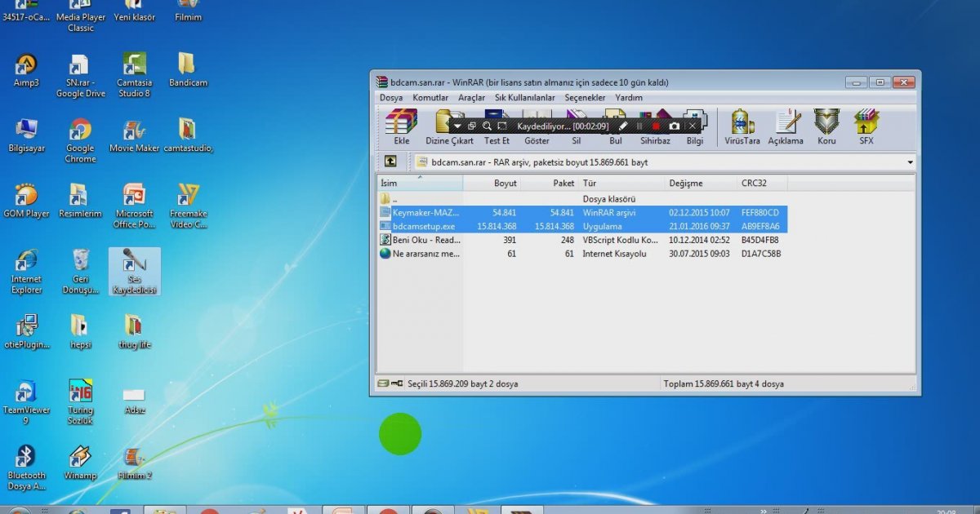Launch the Sihirbaz wizard in WinRAR
This screenshot has width=980, height=514.
click(655, 127)
